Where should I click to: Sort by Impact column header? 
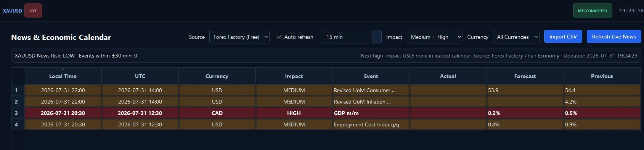[294, 76]
